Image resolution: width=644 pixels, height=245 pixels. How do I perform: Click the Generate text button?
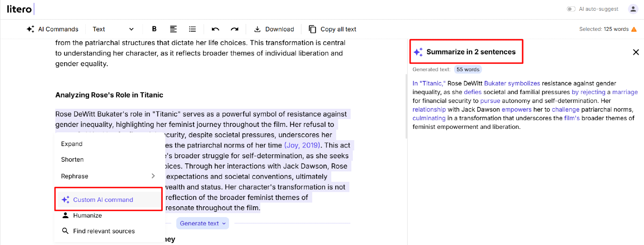203,223
